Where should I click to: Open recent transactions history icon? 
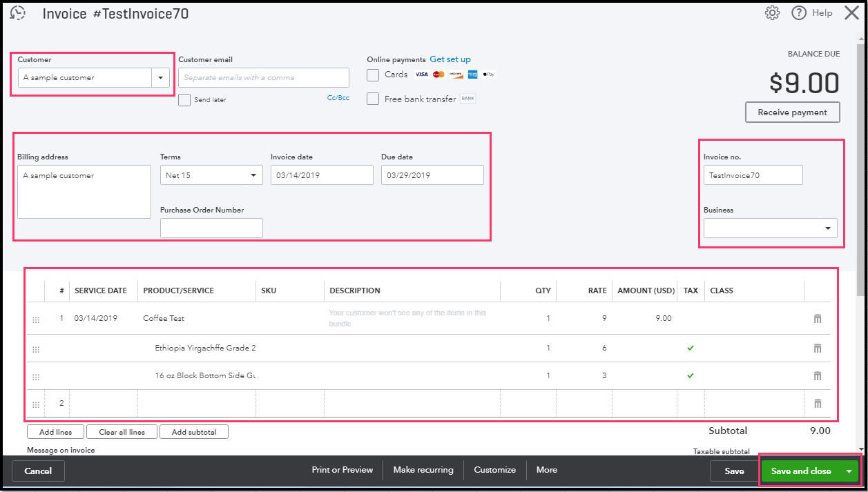(x=19, y=13)
